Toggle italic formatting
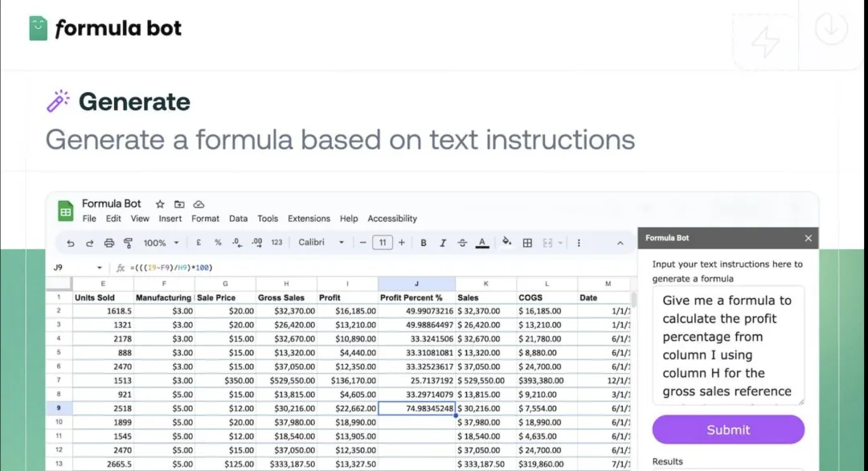The height and width of the screenshot is (471, 868). coord(443,243)
